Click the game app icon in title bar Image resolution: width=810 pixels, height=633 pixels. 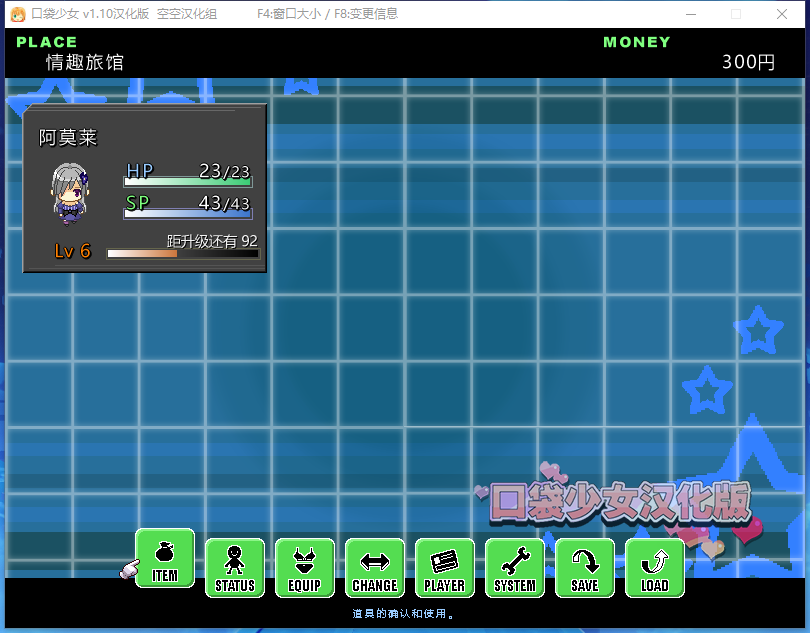(x=17, y=14)
